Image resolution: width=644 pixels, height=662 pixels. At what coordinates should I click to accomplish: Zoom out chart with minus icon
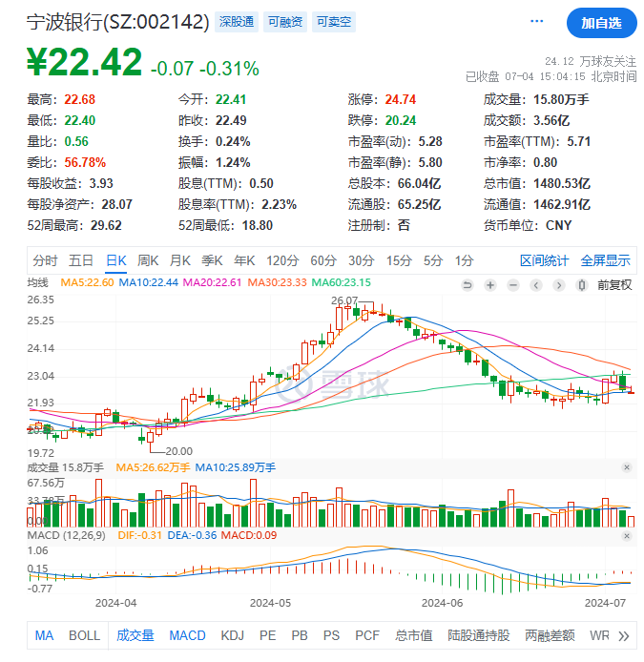pos(513,285)
